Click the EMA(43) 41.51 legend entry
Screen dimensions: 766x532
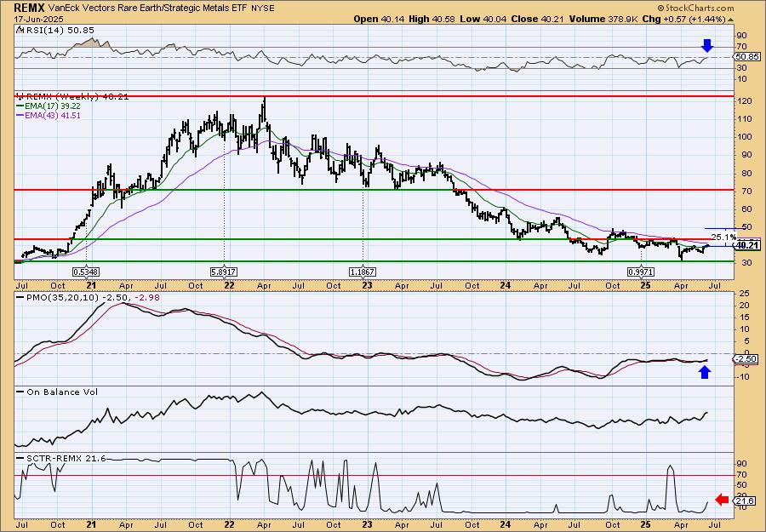[x=49, y=115]
